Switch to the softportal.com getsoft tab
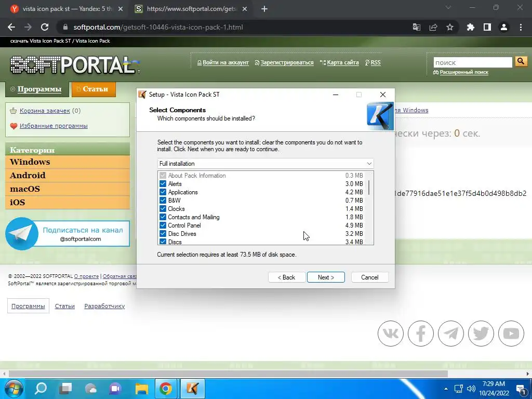The image size is (532, 399). point(192,9)
